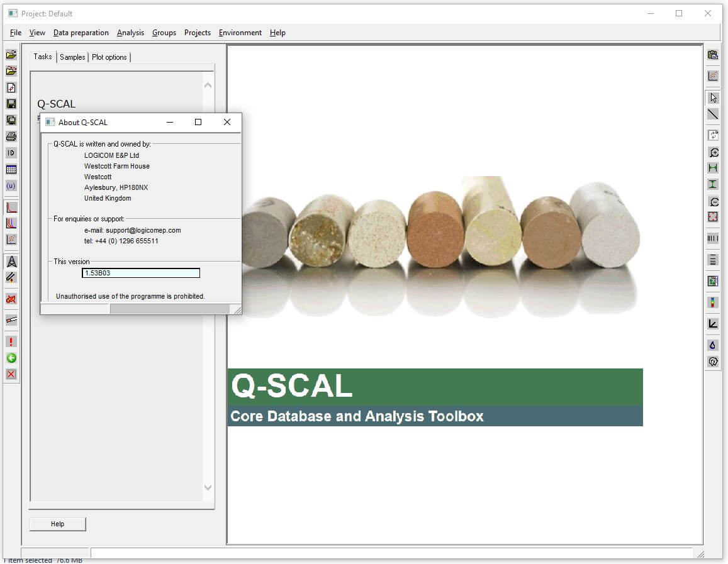The height and width of the screenshot is (564, 728).
Task: Zoom in with the magnifier plus icon
Action: pyautogui.click(x=713, y=152)
